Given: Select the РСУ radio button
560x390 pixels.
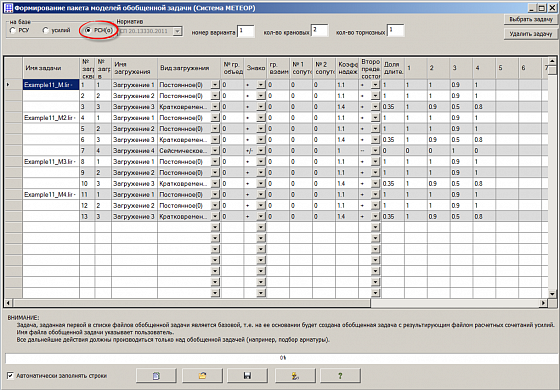Looking at the screenshot, I should (x=13, y=31).
